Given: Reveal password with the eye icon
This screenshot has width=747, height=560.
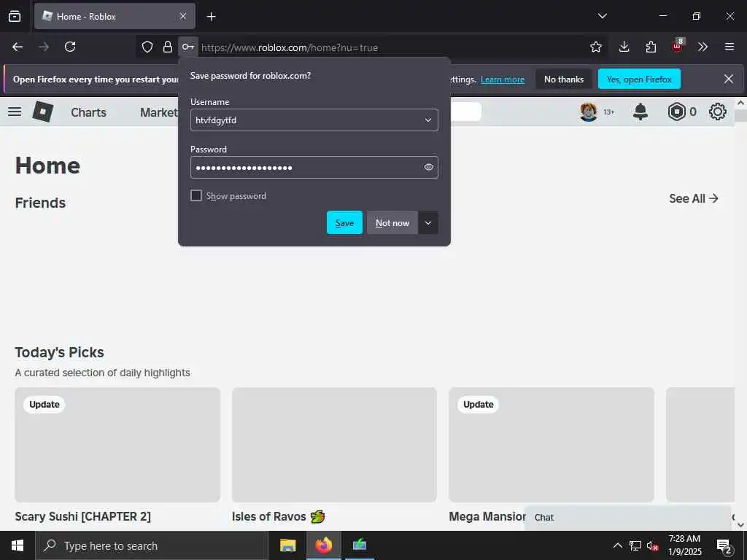Looking at the screenshot, I should pyautogui.click(x=428, y=167).
